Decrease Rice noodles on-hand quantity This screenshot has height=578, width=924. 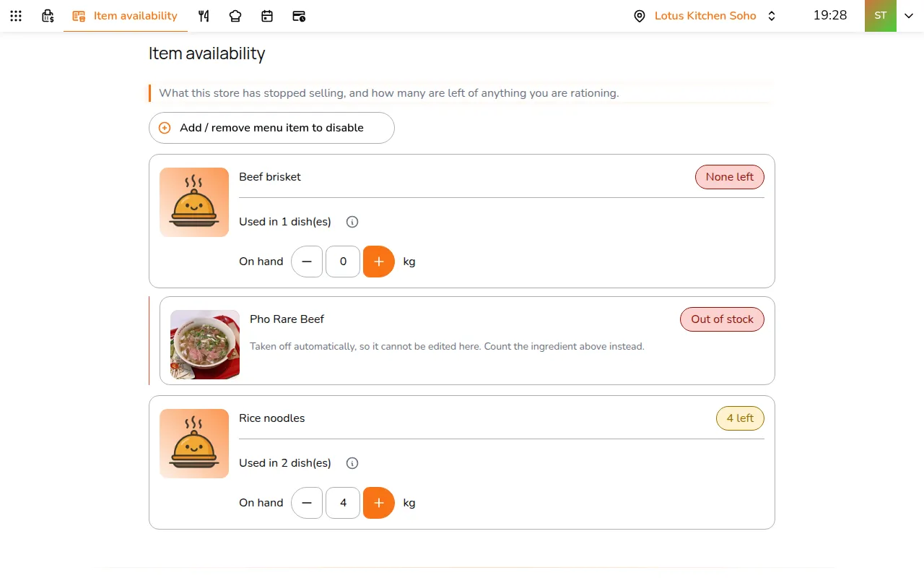coord(307,503)
